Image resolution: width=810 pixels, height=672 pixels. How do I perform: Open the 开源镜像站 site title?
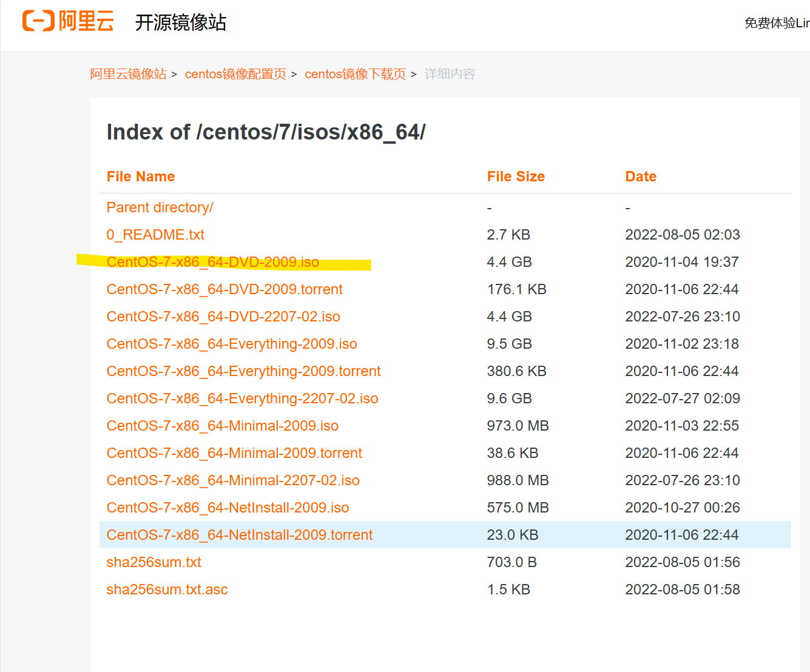tap(180, 22)
